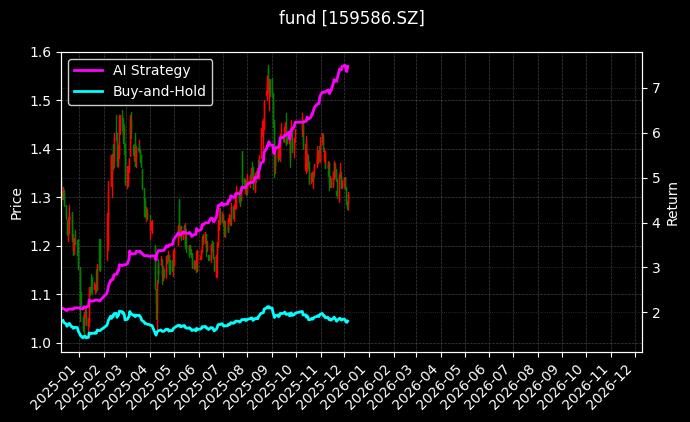The height and width of the screenshot is (422, 690).
Task: Click the magenta line swatch in the legend
Action: (x=90, y=70)
